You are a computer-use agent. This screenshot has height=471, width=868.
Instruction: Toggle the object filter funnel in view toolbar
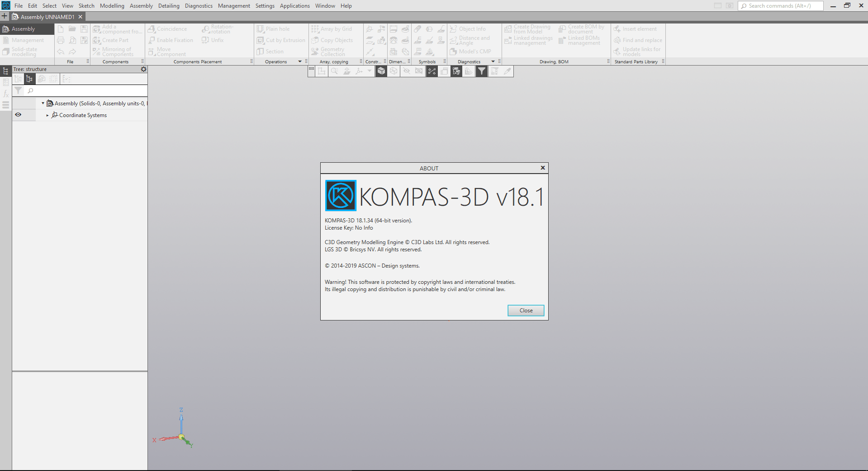point(482,71)
